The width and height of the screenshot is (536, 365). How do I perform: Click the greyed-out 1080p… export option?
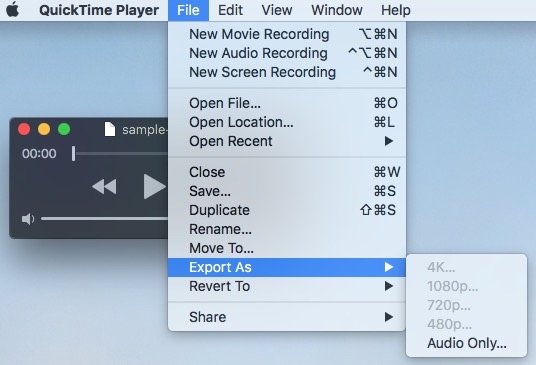pyautogui.click(x=466, y=286)
